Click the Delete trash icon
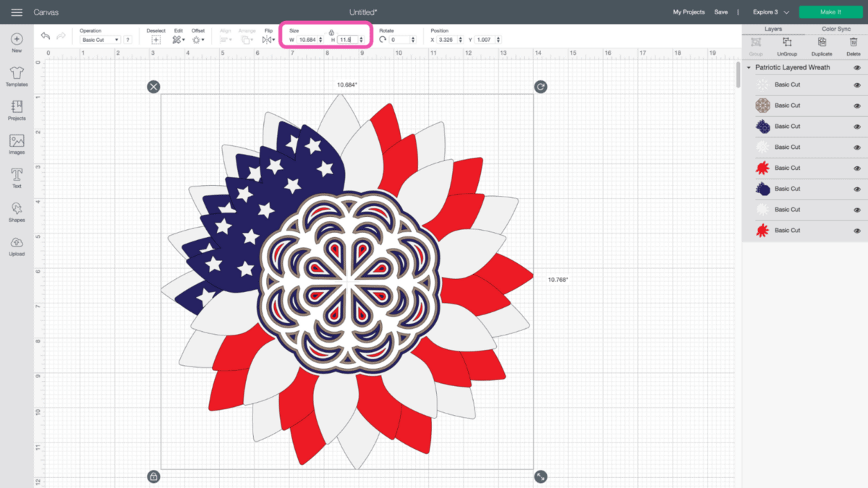This screenshot has width=868, height=488. [854, 43]
